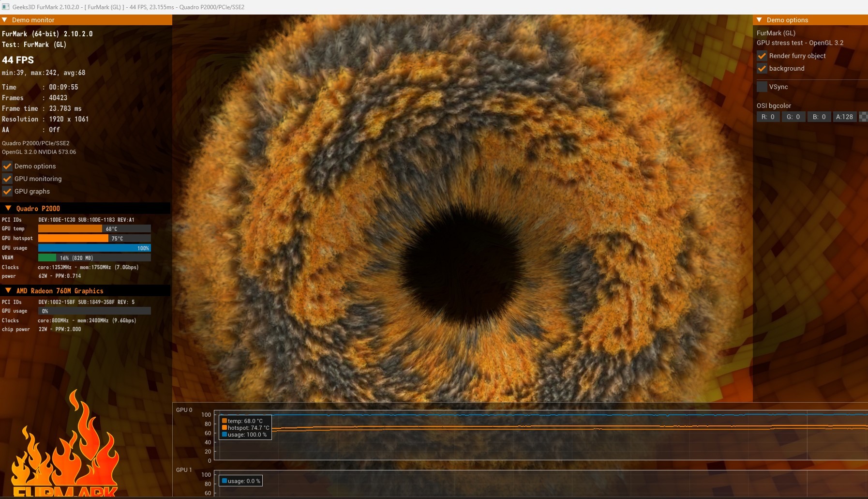This screenshot has height=499, width=868.
Task: Click the OSI bgcolor G: 0 field
Action: (793, 117)
